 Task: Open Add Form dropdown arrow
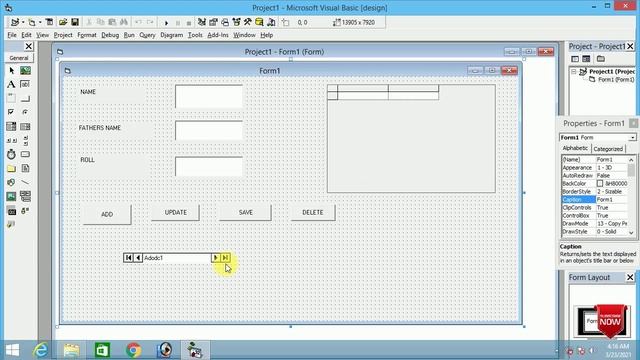(40, 22)
